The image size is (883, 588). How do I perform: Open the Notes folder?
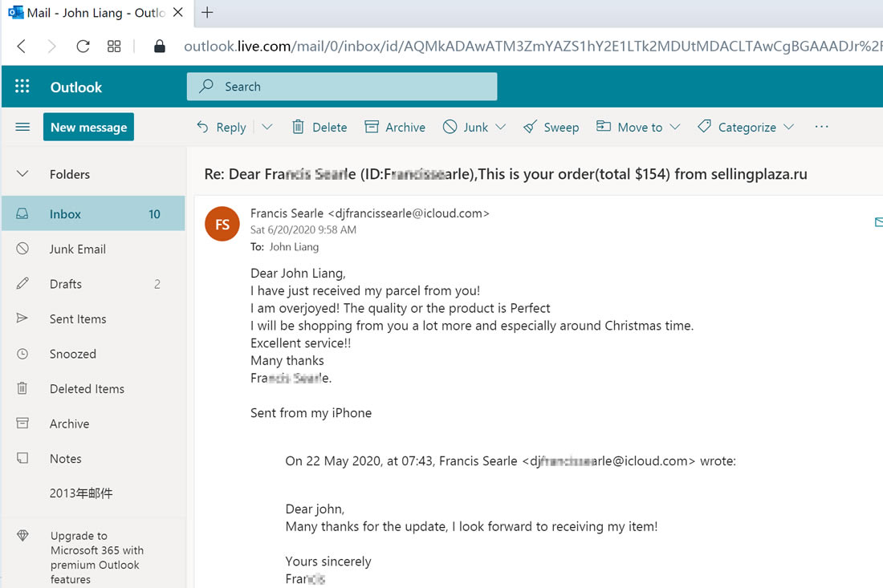pos(93,458)
